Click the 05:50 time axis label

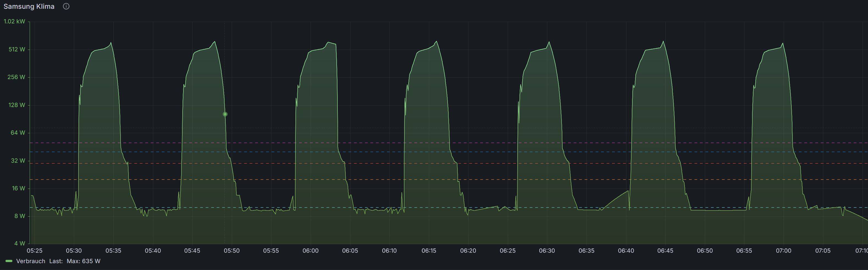tap(232, 251)
